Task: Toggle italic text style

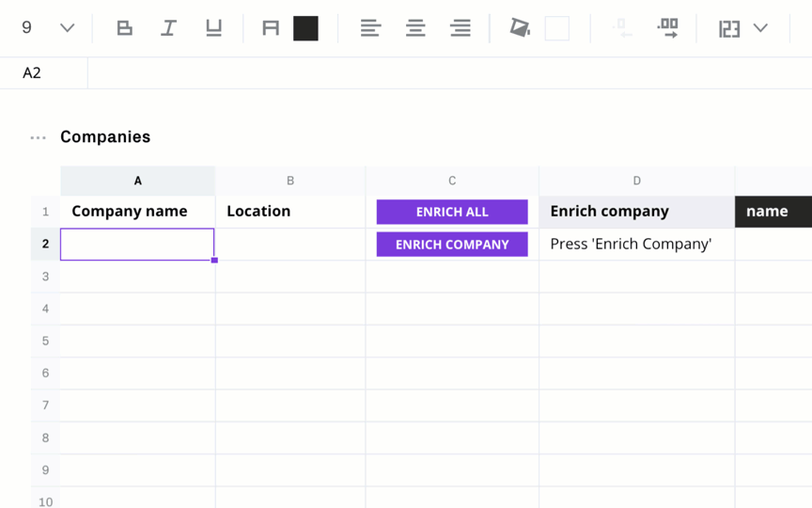Action: coord(169,28)
